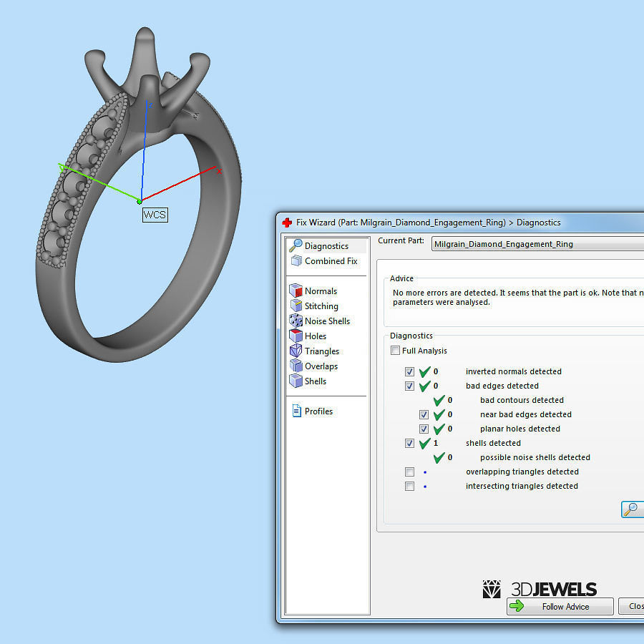This screenshot has height=644, width=644.
Task: Click the 'possible noise shells detected' text
Action: coord(535,457)
